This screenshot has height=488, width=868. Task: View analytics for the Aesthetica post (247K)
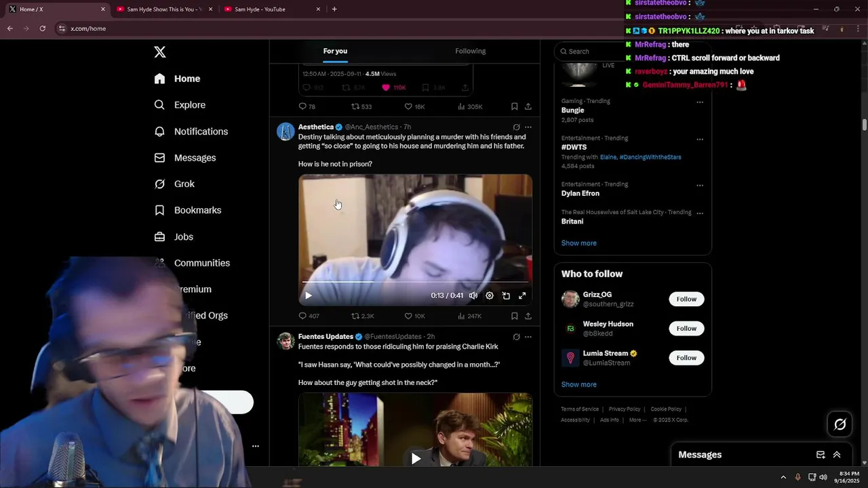click(x=469, y=316)
